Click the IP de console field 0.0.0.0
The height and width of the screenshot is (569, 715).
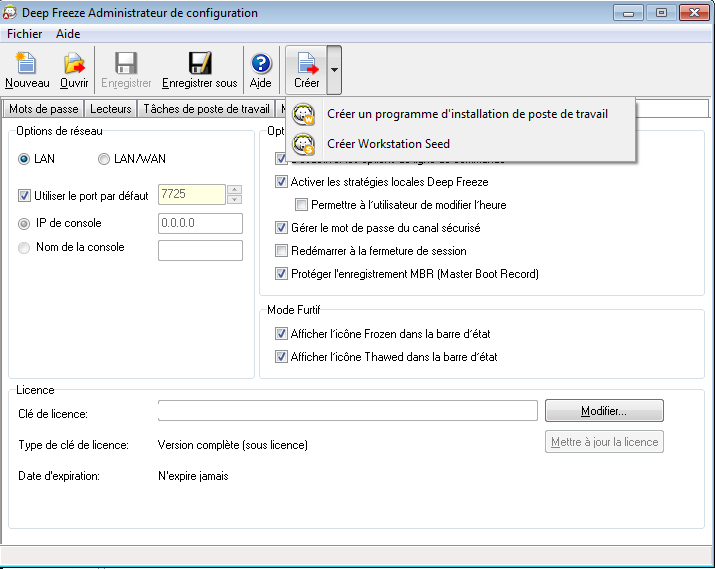pos(200,223)
